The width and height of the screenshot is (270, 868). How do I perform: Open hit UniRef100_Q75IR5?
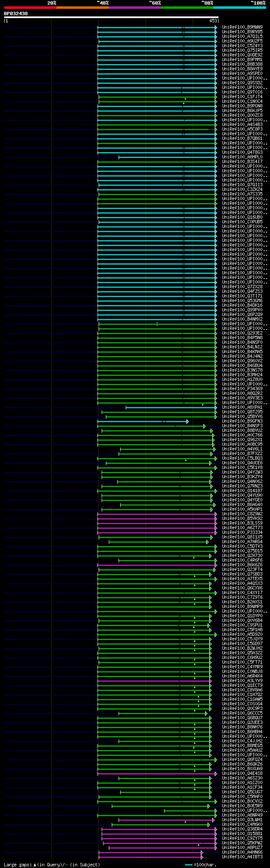tap(242, 50)
